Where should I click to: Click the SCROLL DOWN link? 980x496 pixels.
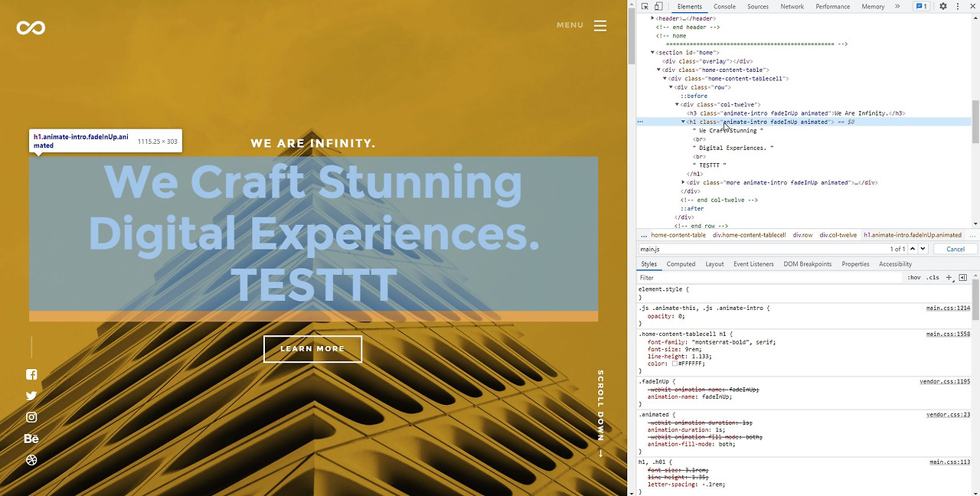601,413
